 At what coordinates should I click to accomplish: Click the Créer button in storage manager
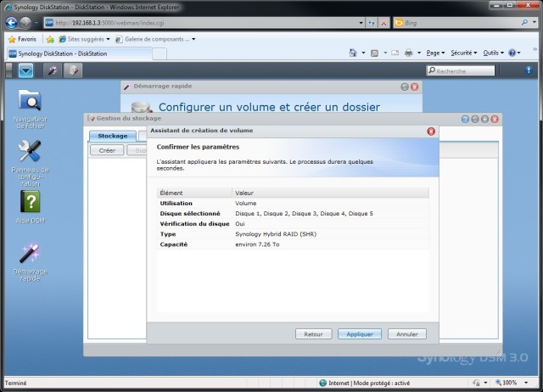click(107, 150)
